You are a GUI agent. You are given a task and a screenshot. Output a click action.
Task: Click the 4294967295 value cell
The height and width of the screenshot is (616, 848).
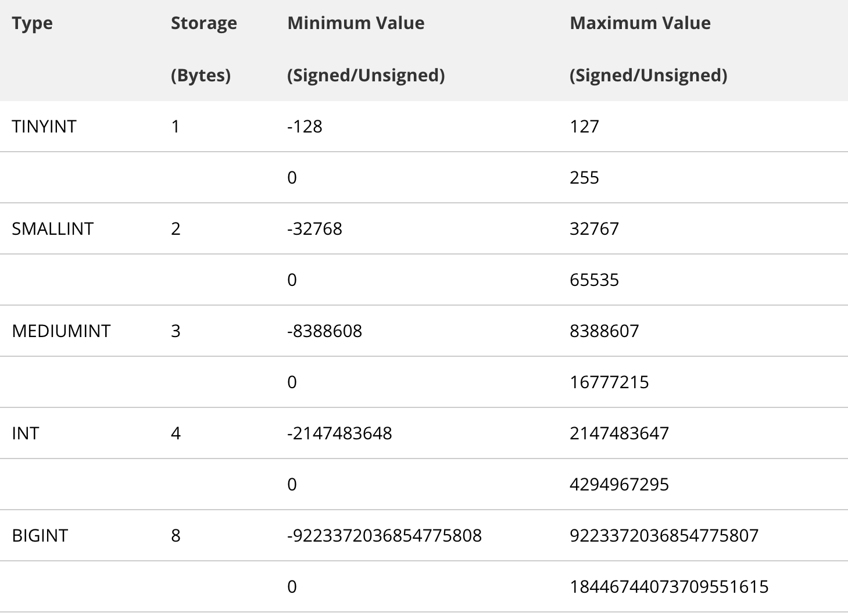[619, 485]
